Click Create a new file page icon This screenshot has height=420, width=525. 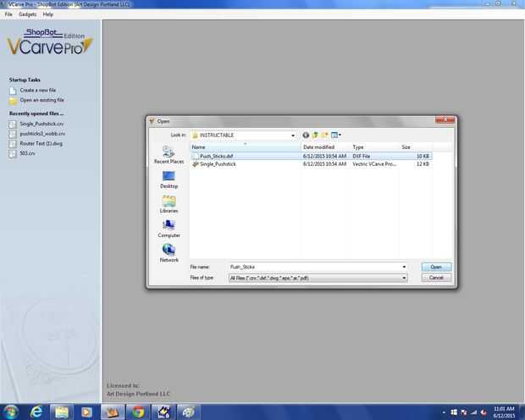pos(13,91)
